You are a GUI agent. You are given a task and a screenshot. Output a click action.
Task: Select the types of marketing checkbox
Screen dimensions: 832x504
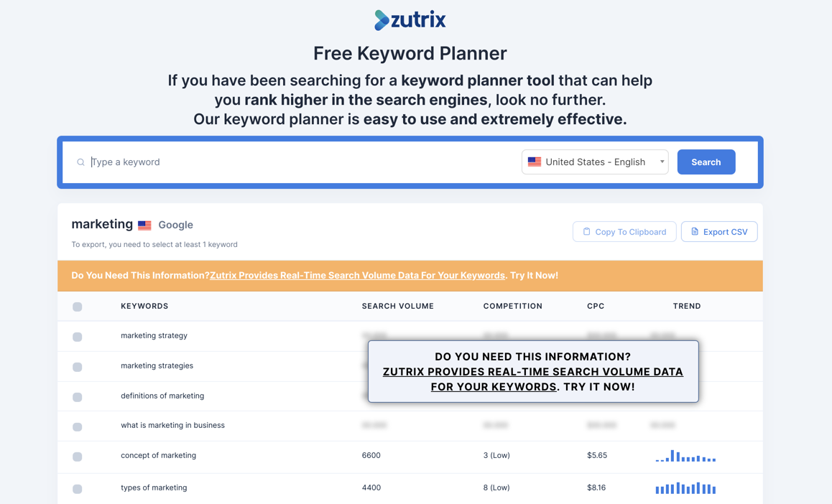78,489
